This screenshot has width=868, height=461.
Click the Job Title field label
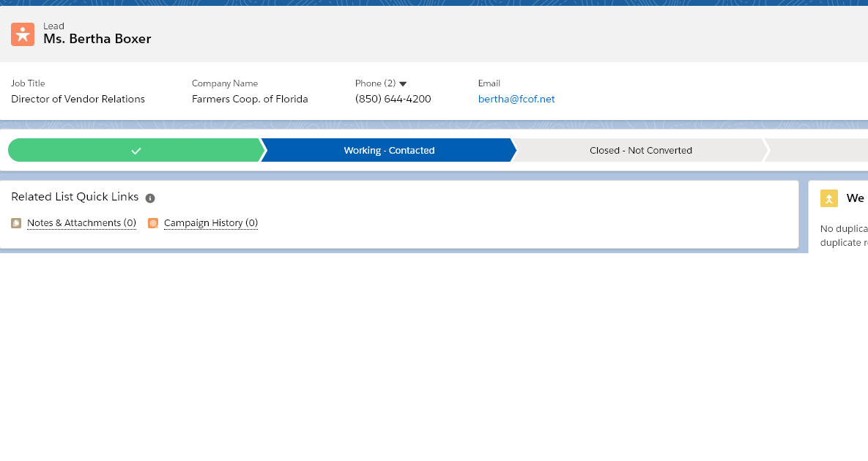click(29, 83)
